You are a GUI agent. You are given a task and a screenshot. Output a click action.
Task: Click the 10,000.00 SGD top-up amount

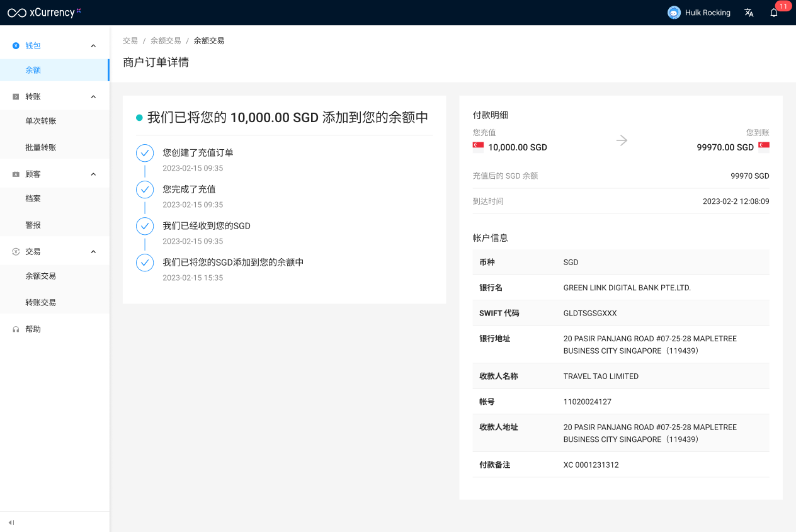pyautogui.click(x=518, y=147)
